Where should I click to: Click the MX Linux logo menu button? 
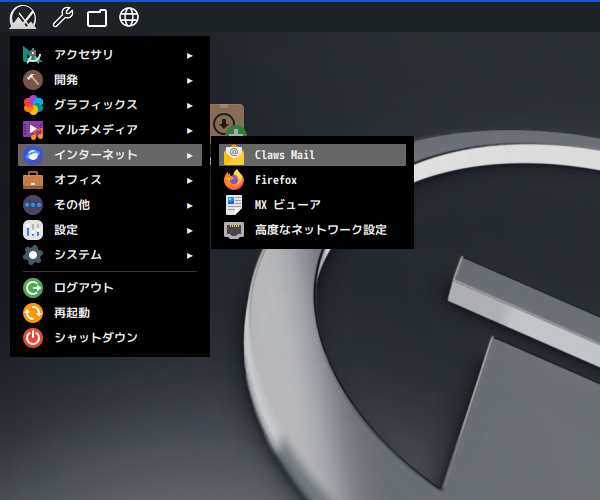coord(23,17)
